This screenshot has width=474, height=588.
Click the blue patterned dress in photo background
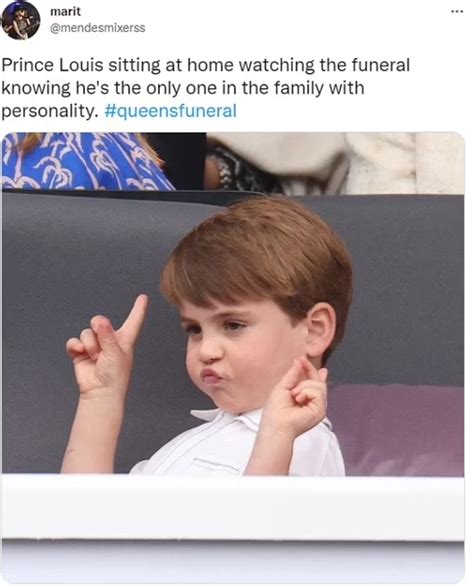(84, 161)
